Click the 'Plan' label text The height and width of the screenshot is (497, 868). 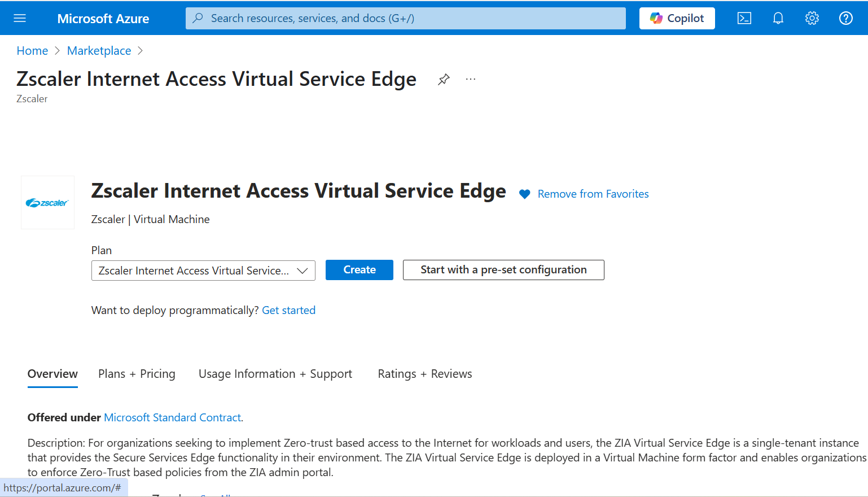(x=102, y=250)
